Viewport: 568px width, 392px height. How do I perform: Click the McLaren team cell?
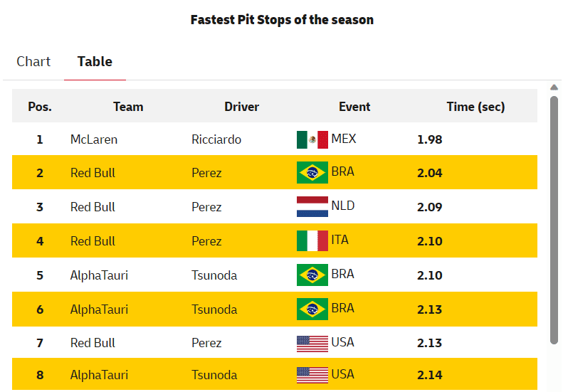(x=94, y=139)
